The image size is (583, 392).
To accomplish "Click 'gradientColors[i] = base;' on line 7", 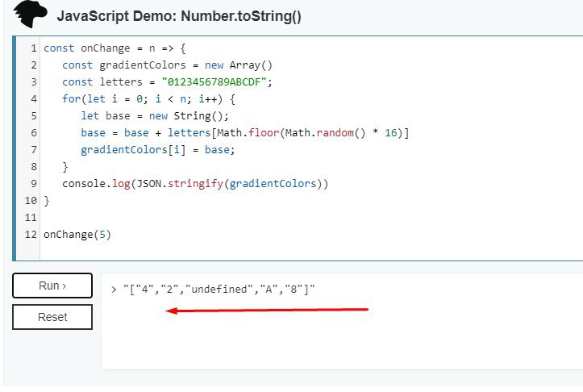I will pyautogui.click(x=158, y=149).
